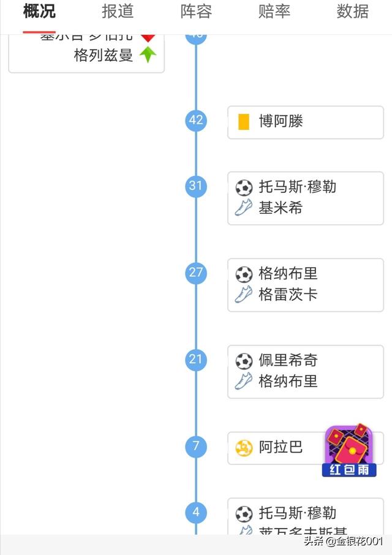Viewport: 392px width, 555px height.
Task: Switch to the 阵容 tab
Action: click(196, 11)
